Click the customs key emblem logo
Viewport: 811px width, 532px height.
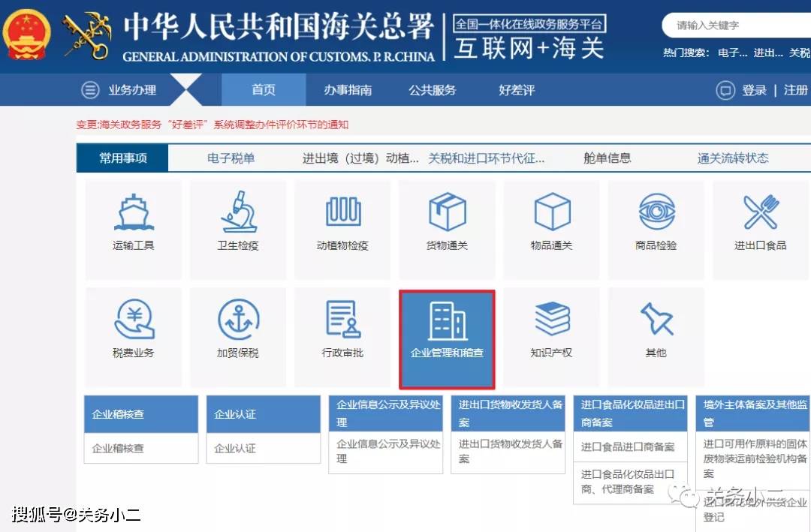[x=87, y=35]
